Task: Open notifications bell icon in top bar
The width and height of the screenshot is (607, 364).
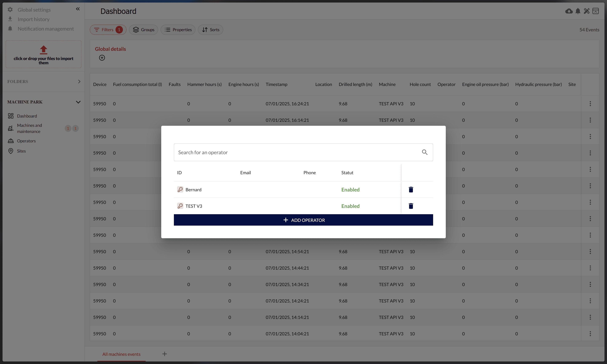Action: tap(577, 11)
